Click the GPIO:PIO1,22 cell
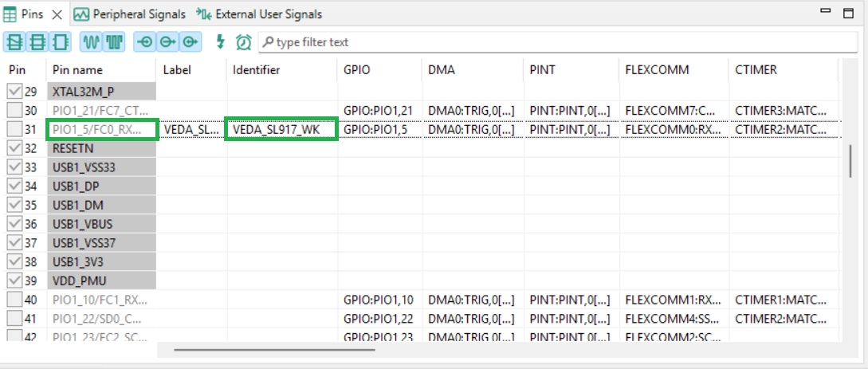The height and width of the screenshot is (369, 868). 379,319
